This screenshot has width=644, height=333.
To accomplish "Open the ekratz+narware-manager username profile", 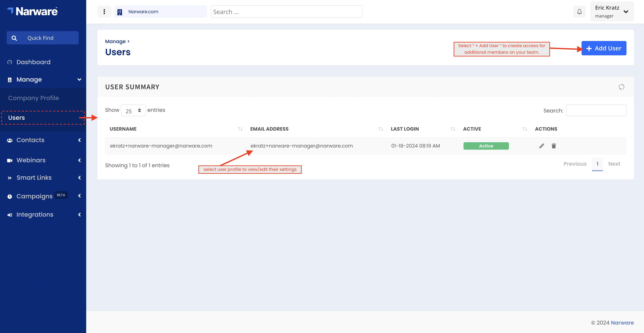I will pyautogui.click(x=161, y=146).
